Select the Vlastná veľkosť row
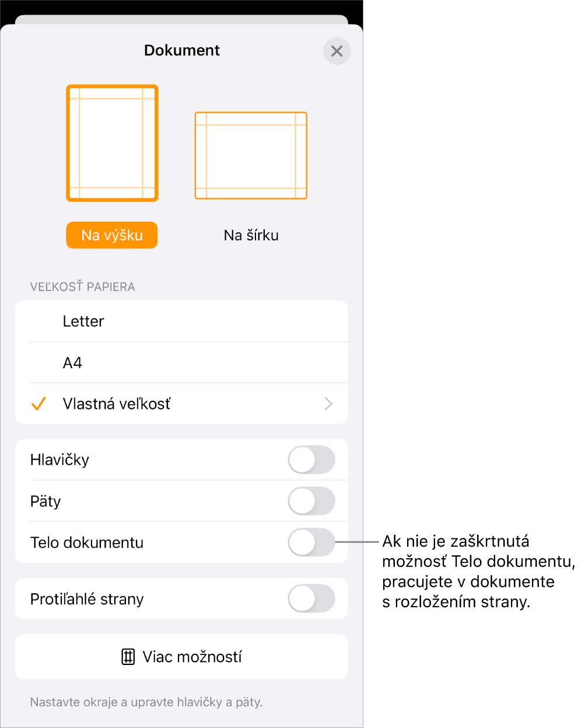This screenshot has height=728, width=585. [x=181, y=404]
